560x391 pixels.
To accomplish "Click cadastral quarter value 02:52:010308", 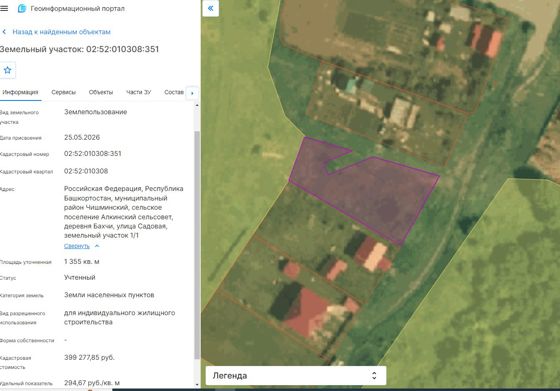I will pos(86,171).
